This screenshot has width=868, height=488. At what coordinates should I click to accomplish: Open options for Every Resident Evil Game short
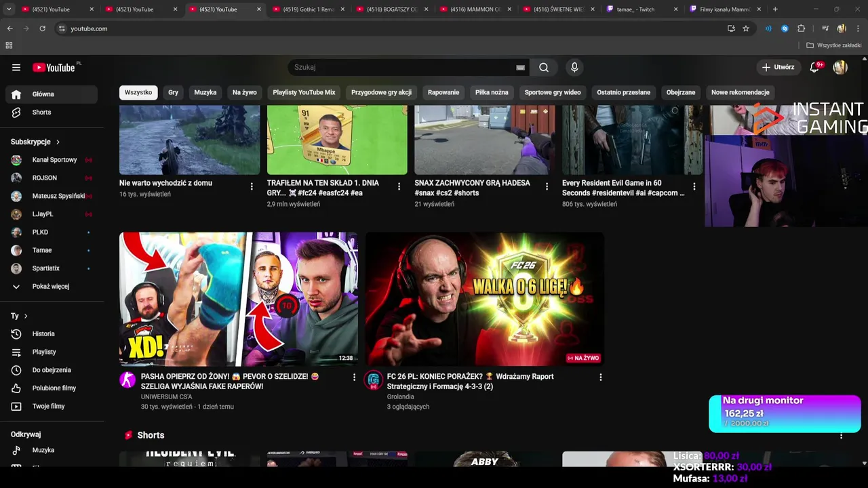[694, 186]
